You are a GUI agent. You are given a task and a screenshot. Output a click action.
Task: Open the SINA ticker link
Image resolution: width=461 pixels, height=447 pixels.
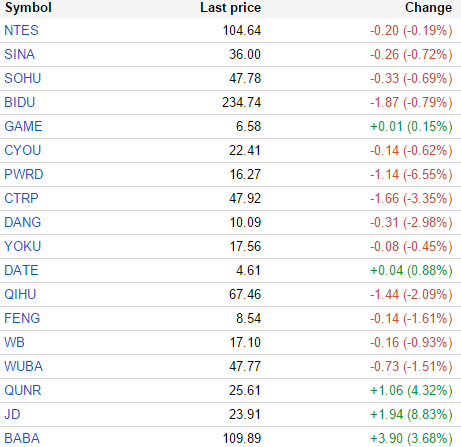[19, 54]
